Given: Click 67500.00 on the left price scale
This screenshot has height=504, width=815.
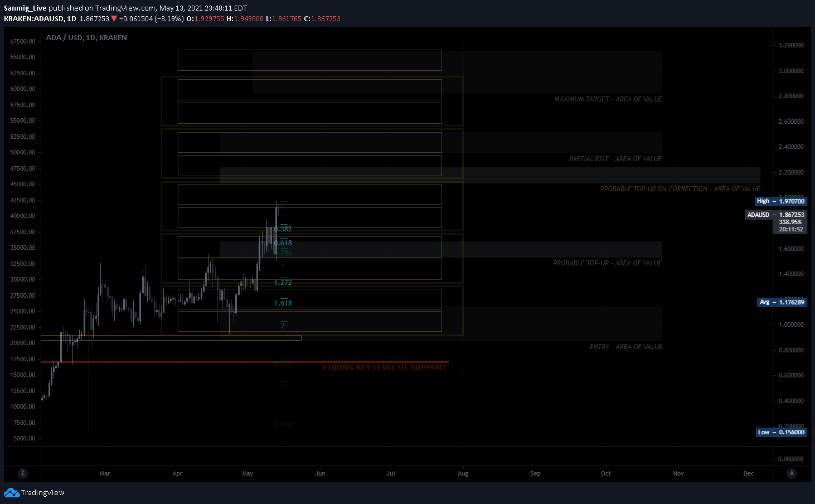Looking at the screenshot, I should pos(23,41).
